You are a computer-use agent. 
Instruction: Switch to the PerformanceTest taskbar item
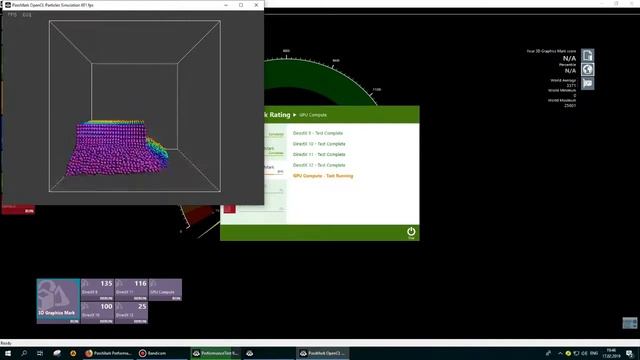click(216, 353)
